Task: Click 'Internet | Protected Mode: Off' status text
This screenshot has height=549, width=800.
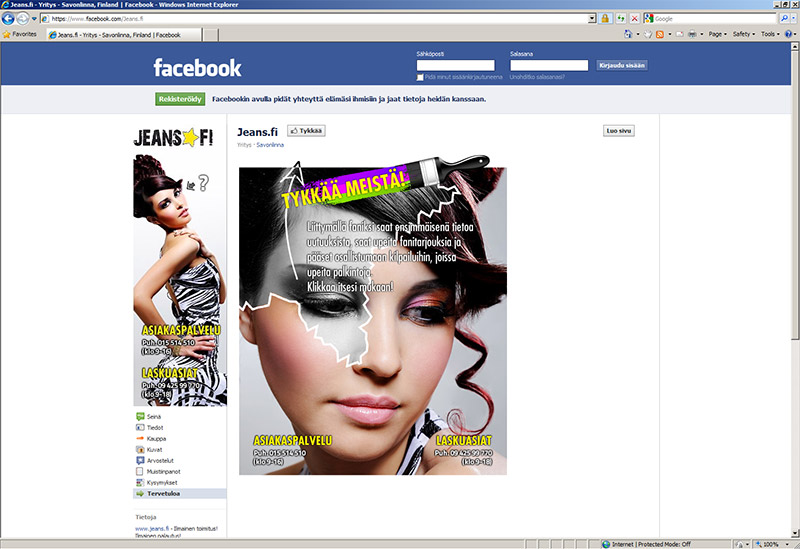Action: click(x=652, y=544)
